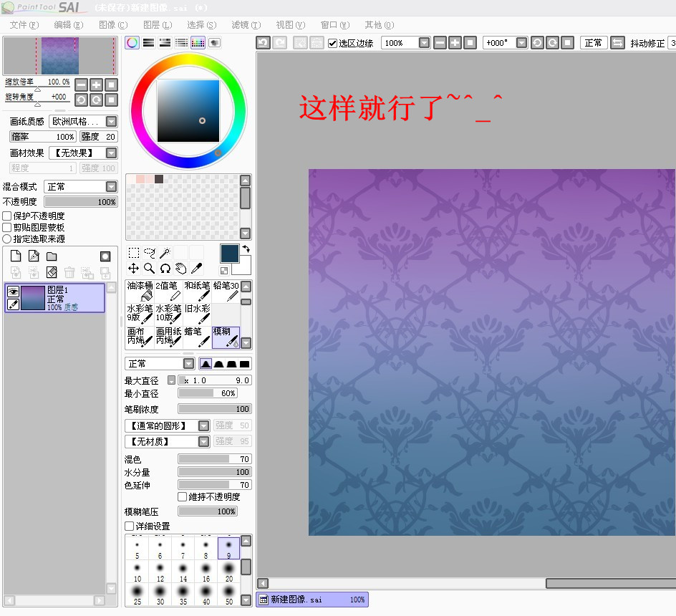This screenshot has width=676, height=616.
Task: Clear the layer with eraser icon
Action: (x=52, y=272)
